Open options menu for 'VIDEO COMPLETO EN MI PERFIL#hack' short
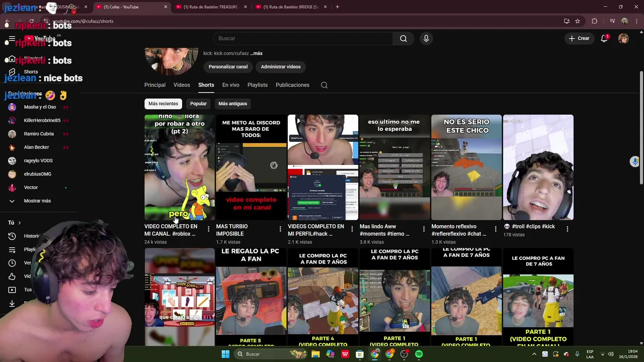The width and height of the screenshot is (644, 362). (x=352, y=229)
